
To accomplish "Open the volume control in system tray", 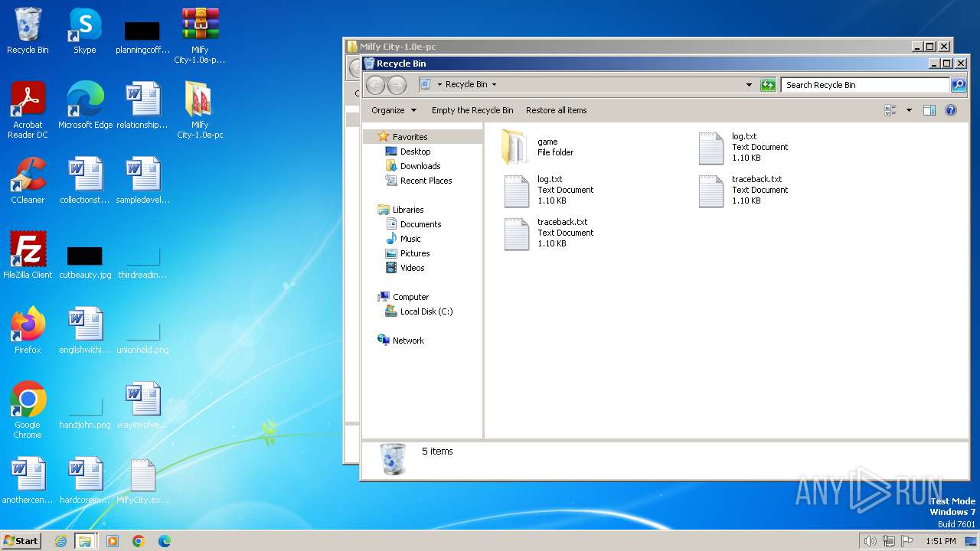I will tap(871, 541).
